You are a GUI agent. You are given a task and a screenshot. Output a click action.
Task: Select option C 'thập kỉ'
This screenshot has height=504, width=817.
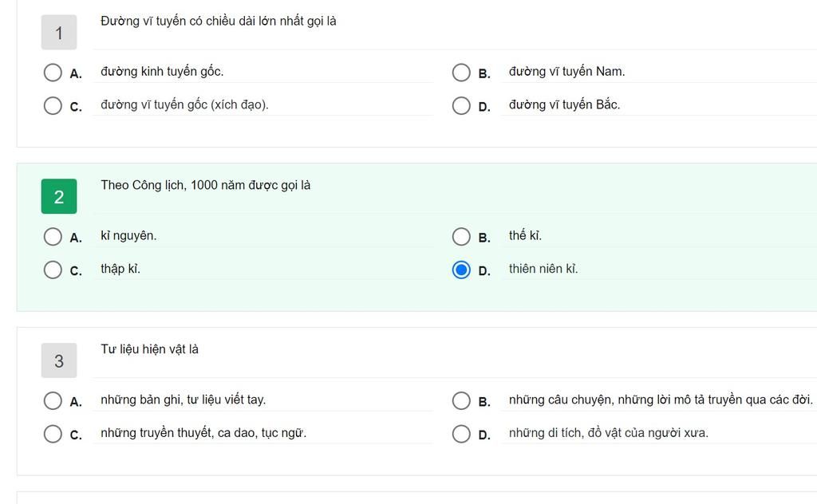pyautogui.click(x=53, y=270)
